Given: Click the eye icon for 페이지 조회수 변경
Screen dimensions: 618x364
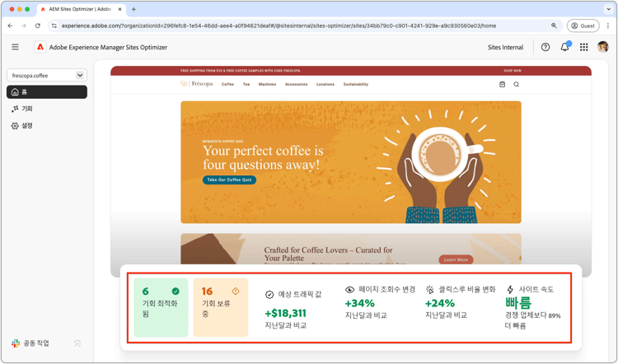Looking at the screenshot, I should (x=349, y=290).
